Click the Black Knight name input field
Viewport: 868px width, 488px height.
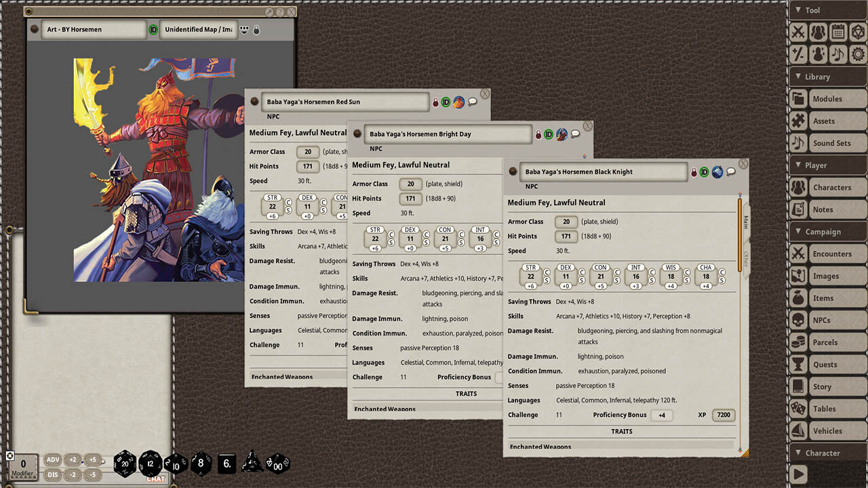tap(604, 171)
